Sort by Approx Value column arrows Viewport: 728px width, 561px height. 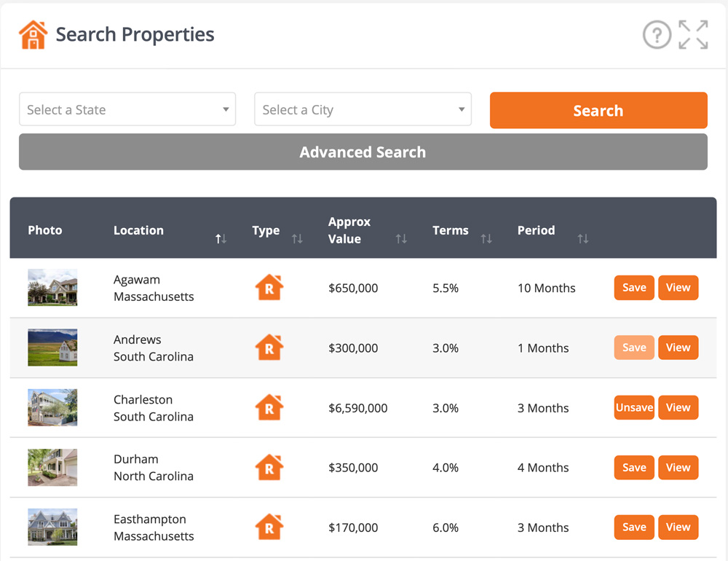401,239
